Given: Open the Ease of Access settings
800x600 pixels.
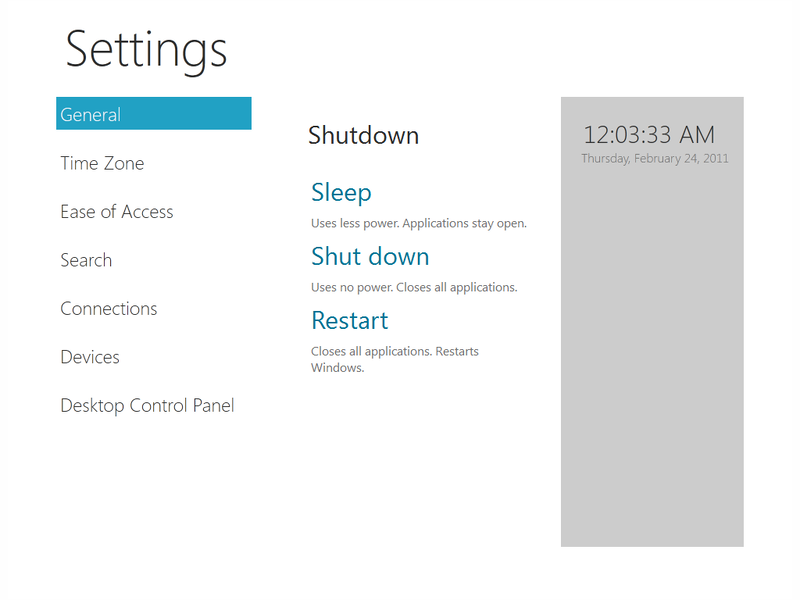Looking at the screenshot, I should coord(116,211).
